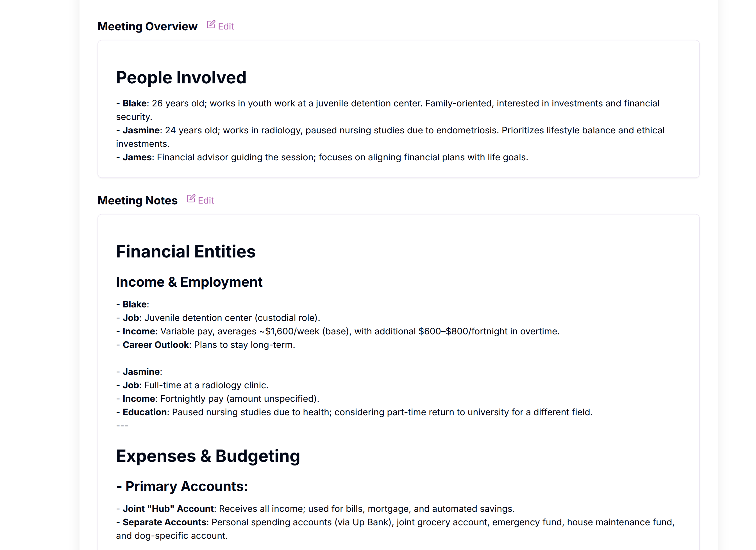Click the Meeting Notes section title
Screen dimensions: 756x550
pyautogui.click(x=137, y=200)
